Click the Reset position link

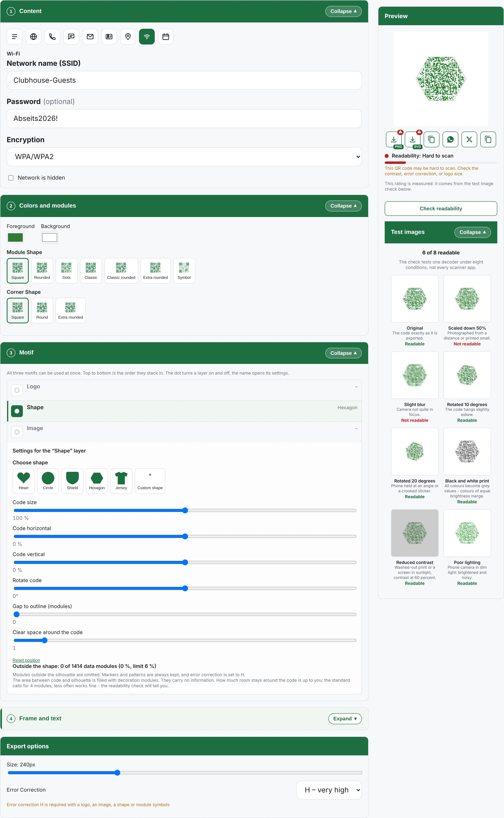[26, 660]
